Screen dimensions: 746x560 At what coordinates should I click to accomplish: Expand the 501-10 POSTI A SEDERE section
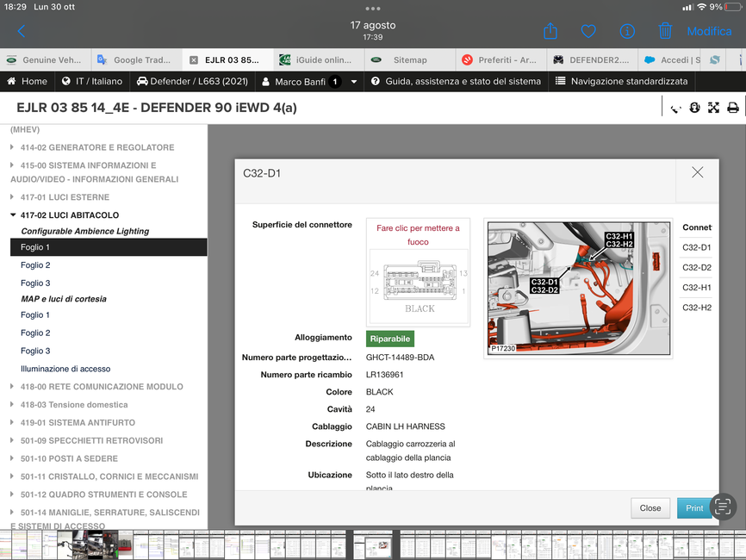coord(65,458)
